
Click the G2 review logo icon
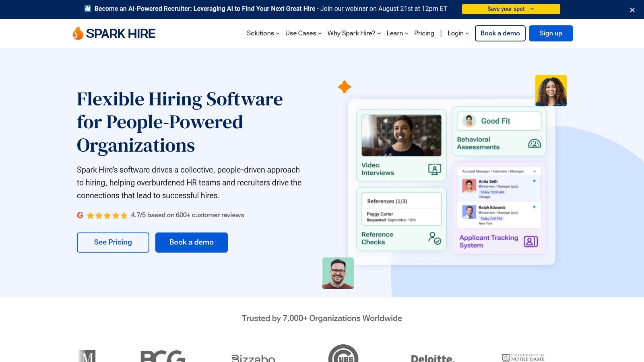(x=80, y=215)
